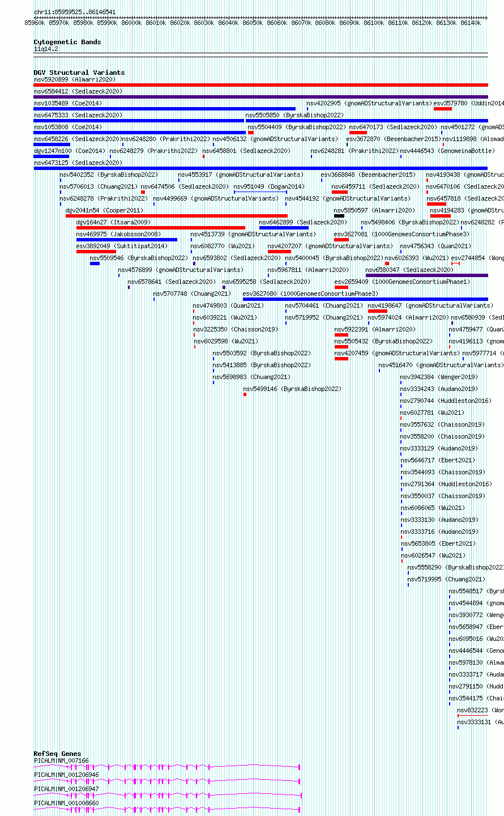Click the red bar under nsv4207207
Image resolution: width=504 pixels, height=816 pixels.
pos(279,252)
